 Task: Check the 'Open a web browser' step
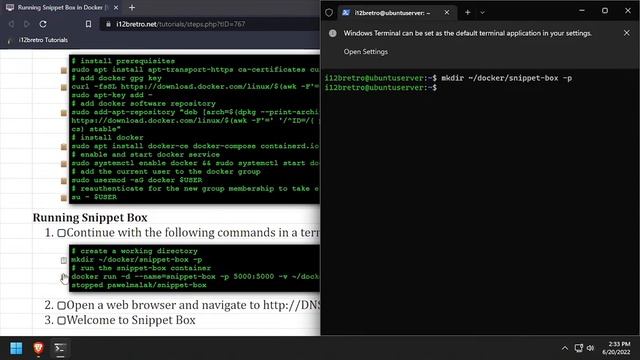point(62,305)
